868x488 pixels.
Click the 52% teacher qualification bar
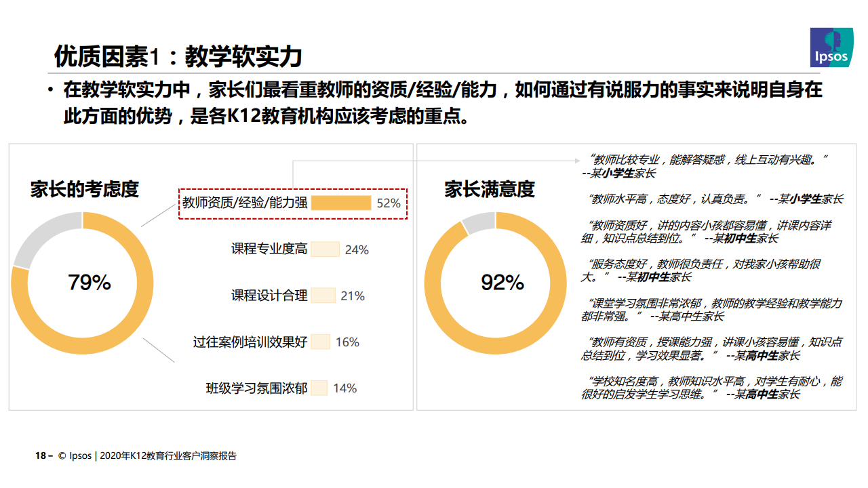coord(341,203)
